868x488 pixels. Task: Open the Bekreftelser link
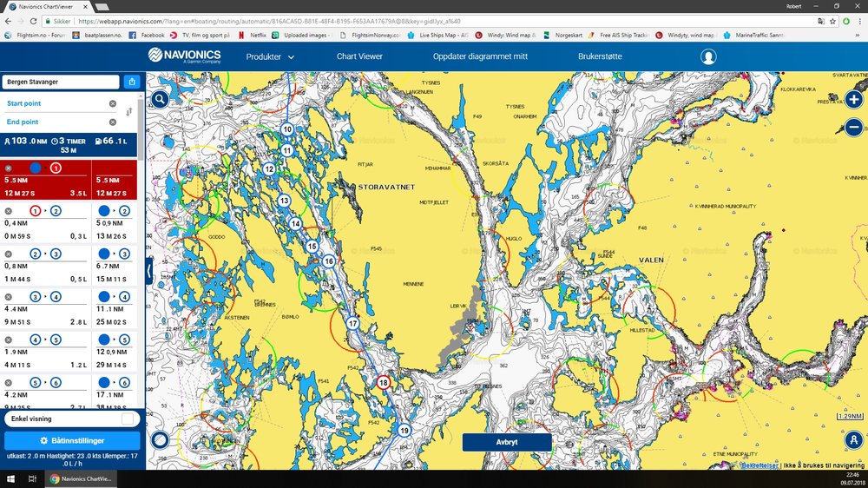pyautogui.click(x=760, y=465)
